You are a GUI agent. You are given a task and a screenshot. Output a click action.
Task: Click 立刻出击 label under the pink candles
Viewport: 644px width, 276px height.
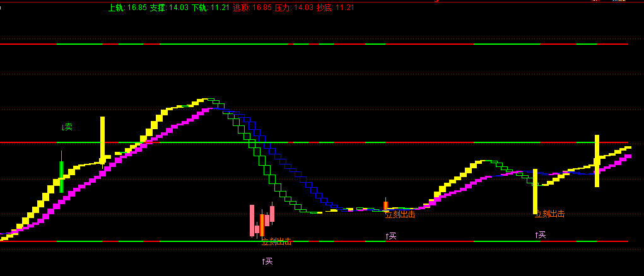click(x=276, y=241)
